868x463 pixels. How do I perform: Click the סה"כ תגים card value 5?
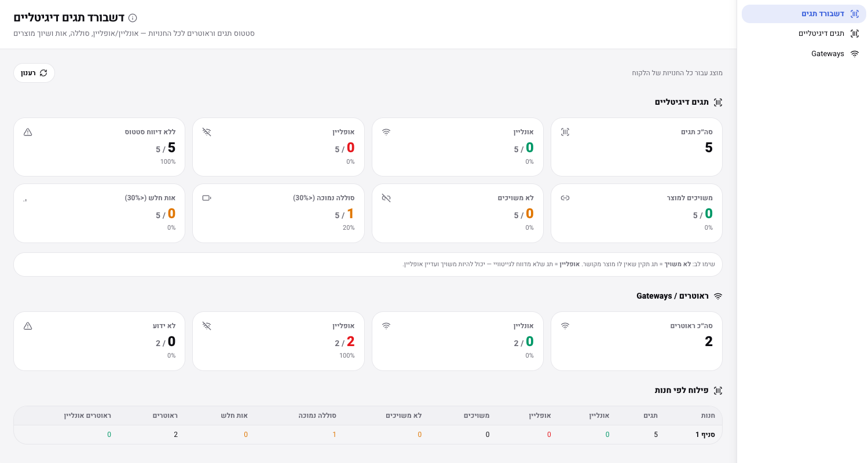click(709, 148)
